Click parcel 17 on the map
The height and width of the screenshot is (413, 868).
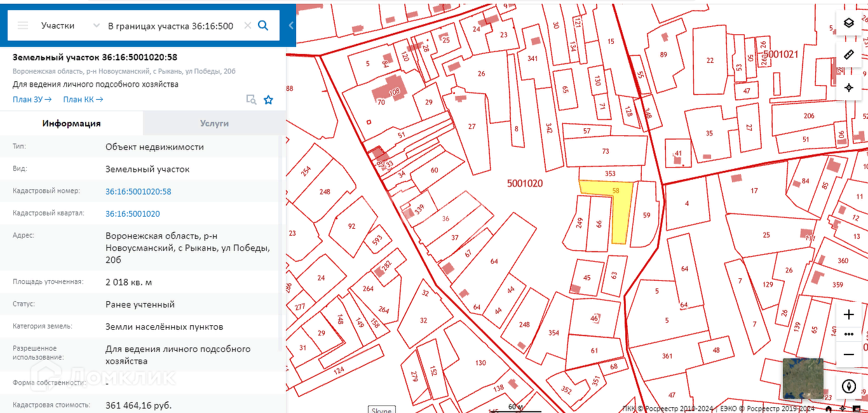coord(754,191)
